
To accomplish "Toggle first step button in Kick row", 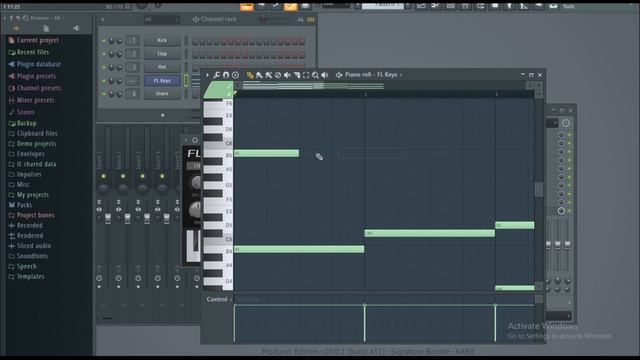I will (195, 41).
